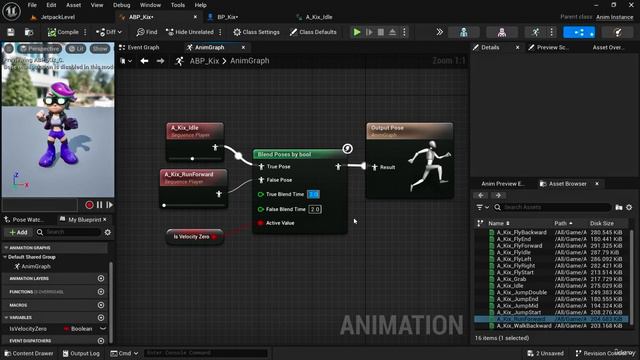The image size is (640, 360).
Task: Open the Content Drawer
Action: (28, 353)
